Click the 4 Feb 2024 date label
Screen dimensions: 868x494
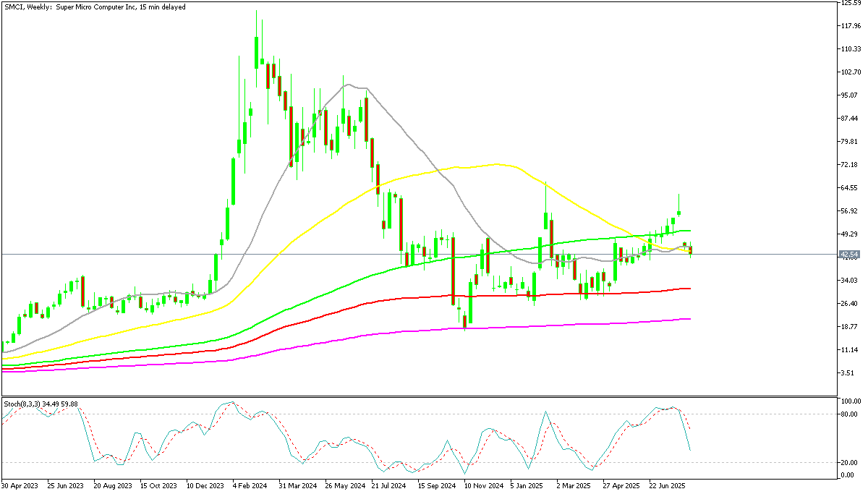click(x=250, y=487)
